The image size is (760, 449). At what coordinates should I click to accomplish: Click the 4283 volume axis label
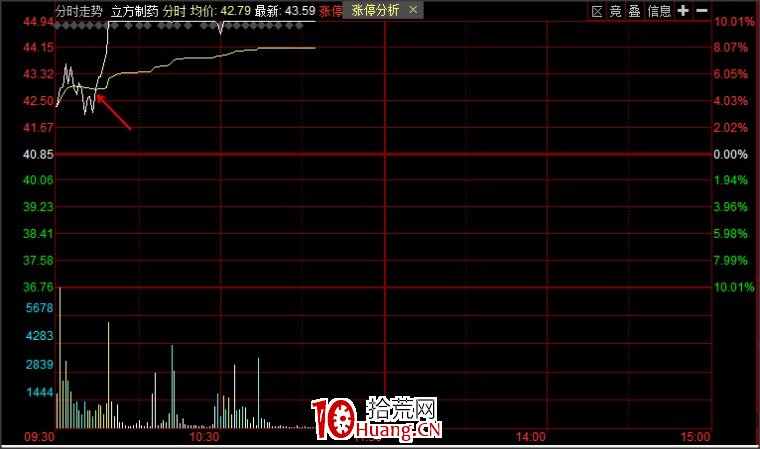click(39, 336)
